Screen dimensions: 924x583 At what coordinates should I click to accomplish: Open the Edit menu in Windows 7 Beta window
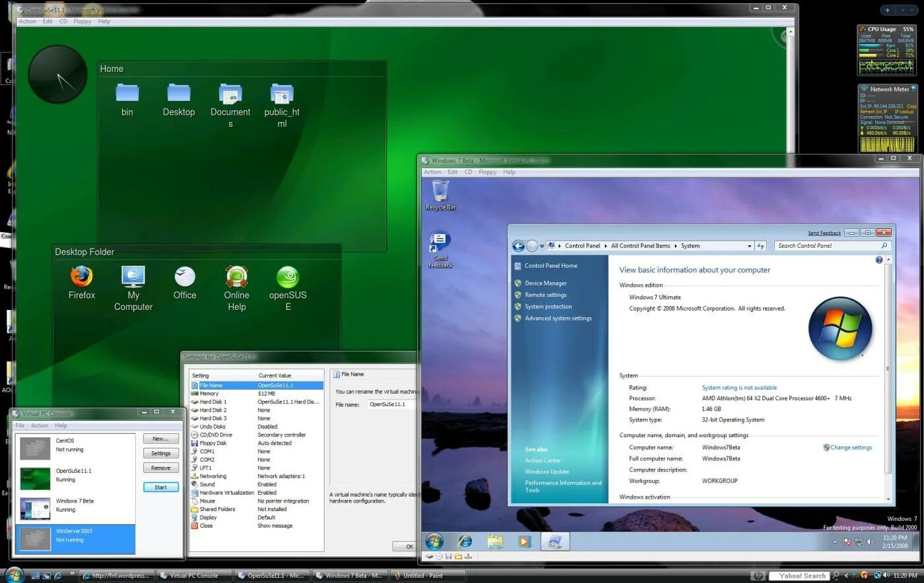(x=452, y=172)
